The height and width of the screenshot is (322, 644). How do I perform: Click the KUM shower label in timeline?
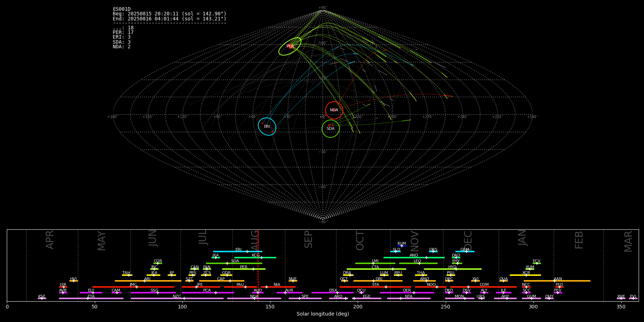point(402,244)
